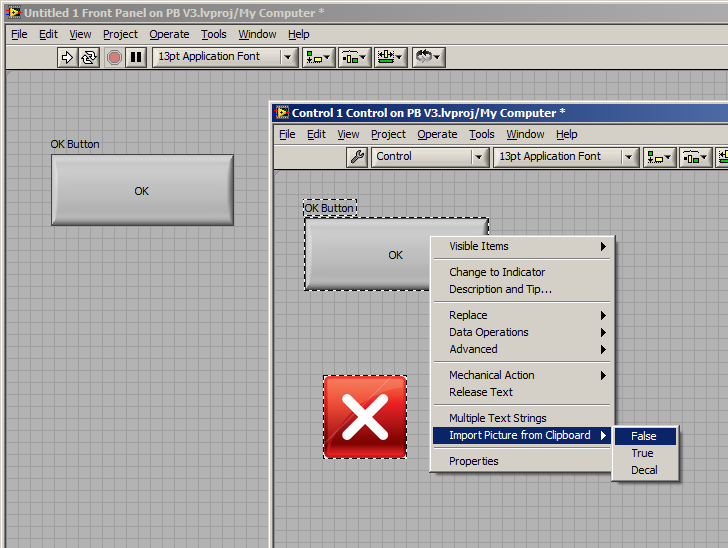Click LabVIEW icon in Untitled 1 title bar

click(x=13, y=13)
